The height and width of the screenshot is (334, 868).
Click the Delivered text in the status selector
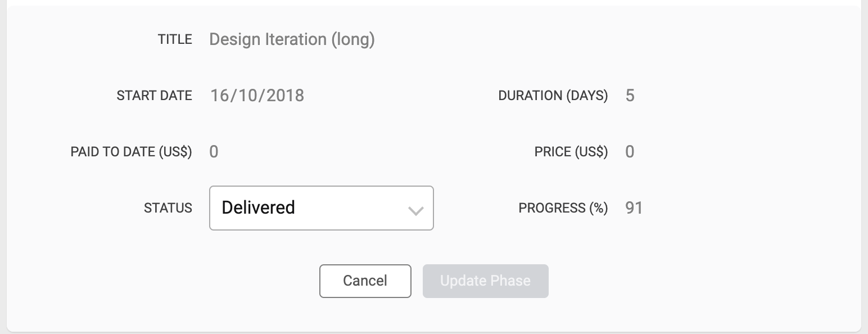(258, 207)
